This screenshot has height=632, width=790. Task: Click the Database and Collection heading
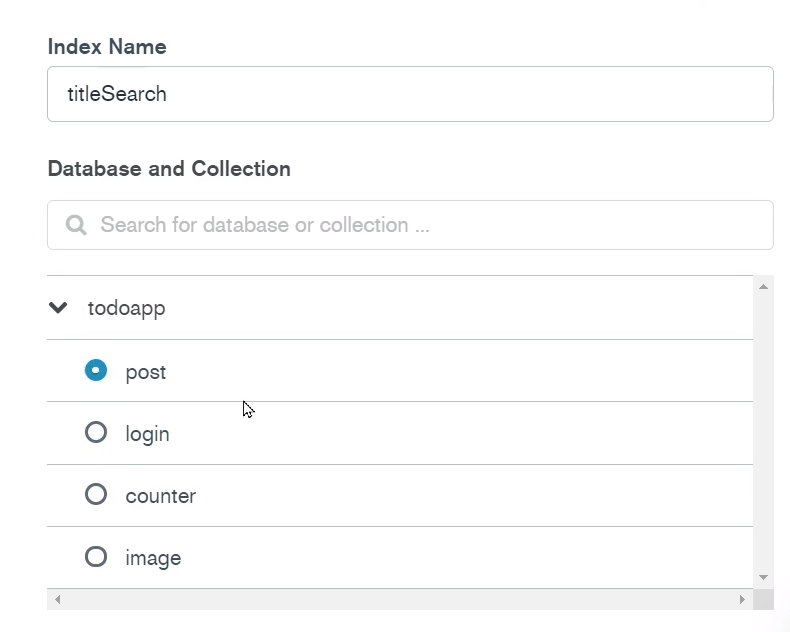tap(169, 169)
